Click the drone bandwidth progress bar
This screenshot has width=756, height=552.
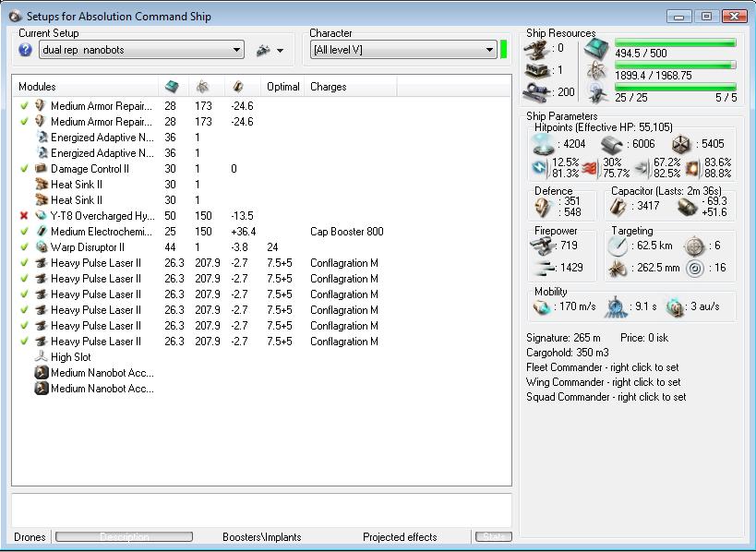(676, 88)
